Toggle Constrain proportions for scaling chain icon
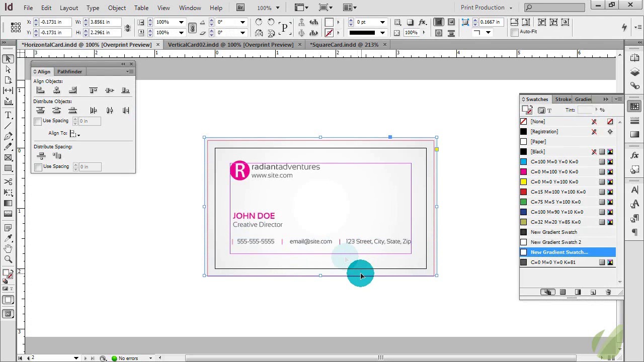Screen dimensions: 644x362 [192, 28]
